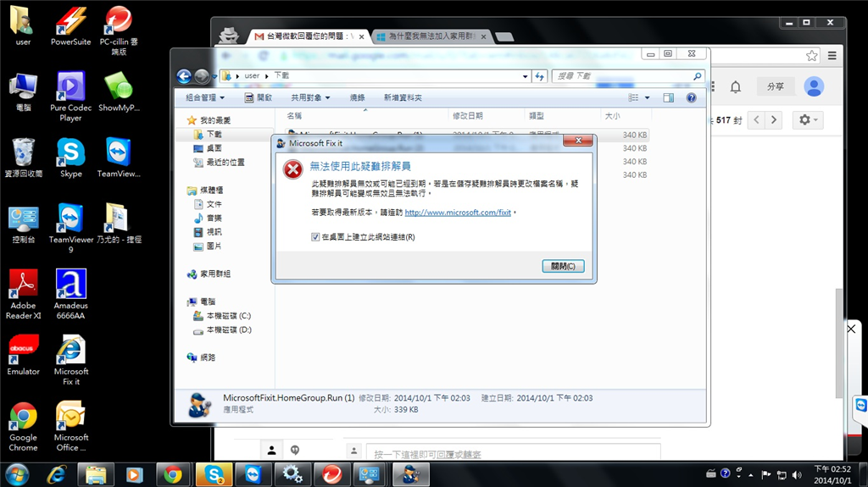Viewport: 868px width, 487px height.
Task: Select 桌面 in the navigation pane
Action: coord(209,147)
